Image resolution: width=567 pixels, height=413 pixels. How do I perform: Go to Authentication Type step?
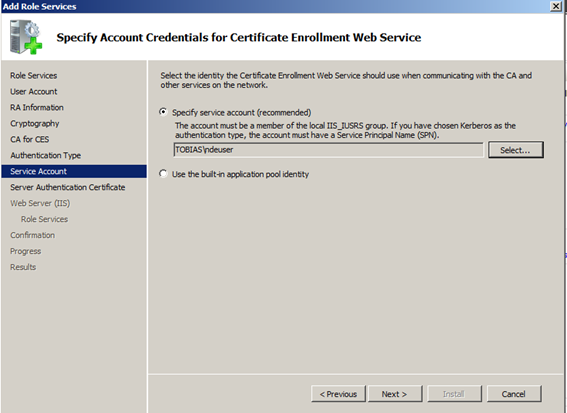(x=46, y=155)
